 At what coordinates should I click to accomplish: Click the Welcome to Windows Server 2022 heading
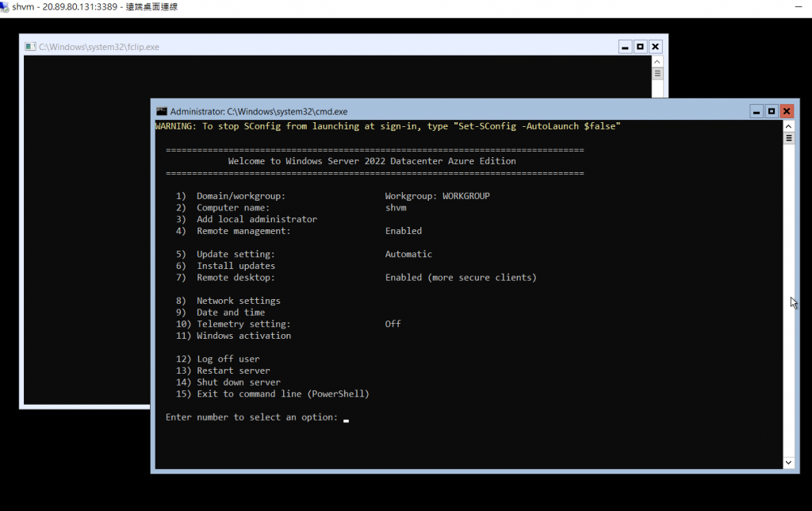pyautogui.click(x=372, y=161)
